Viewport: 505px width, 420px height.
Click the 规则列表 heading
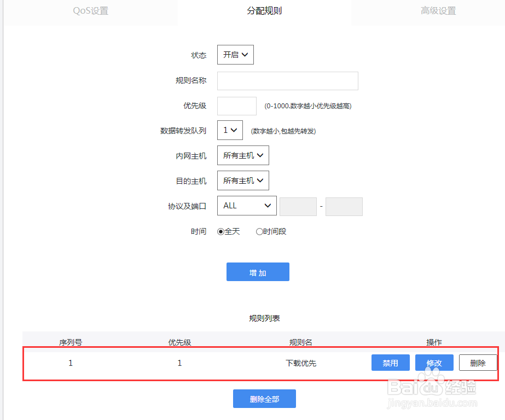click(264, 318)
